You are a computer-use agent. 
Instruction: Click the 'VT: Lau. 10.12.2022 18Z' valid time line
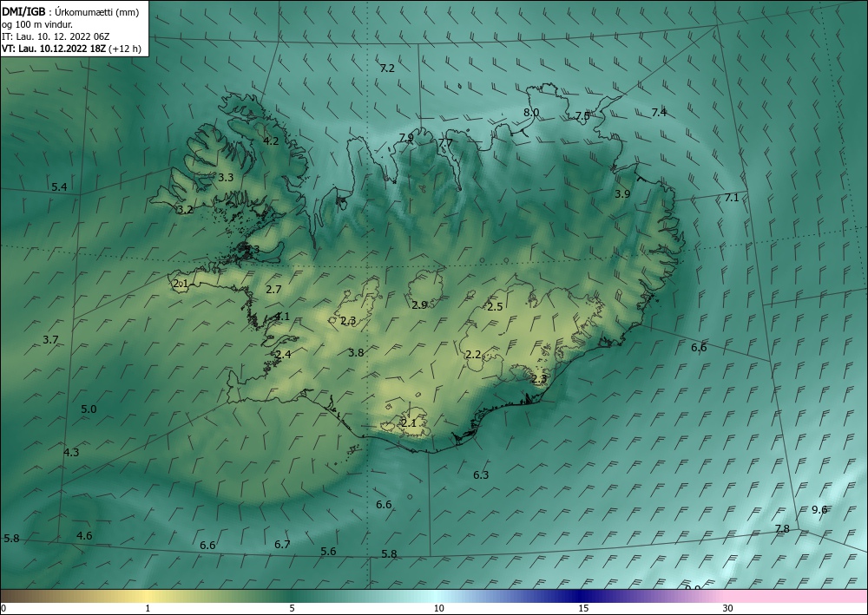point(53,49)
